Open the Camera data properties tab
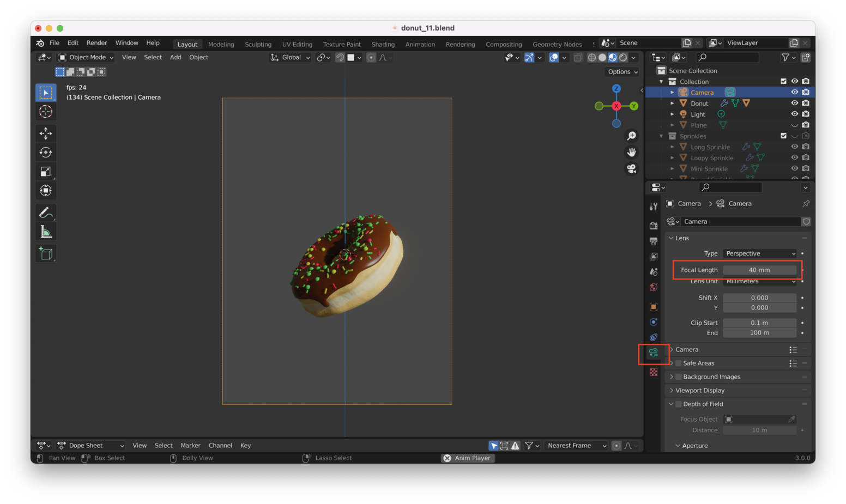The height and width of the screenshot is (504, 846). coord(653,353)
